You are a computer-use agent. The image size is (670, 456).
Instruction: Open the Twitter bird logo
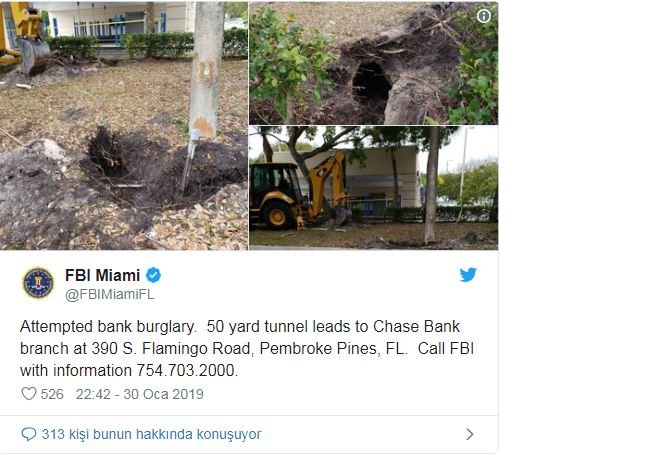point(468,275)
